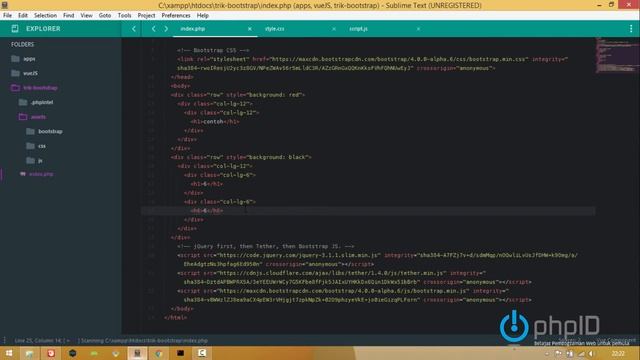Open File Explorer from the taskbar

29,353
